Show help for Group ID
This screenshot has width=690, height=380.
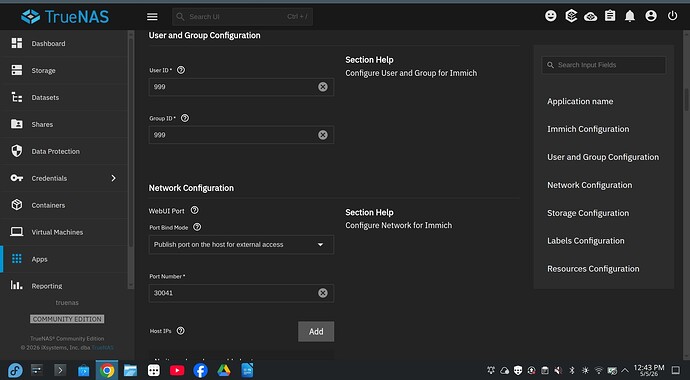[185, 118]
